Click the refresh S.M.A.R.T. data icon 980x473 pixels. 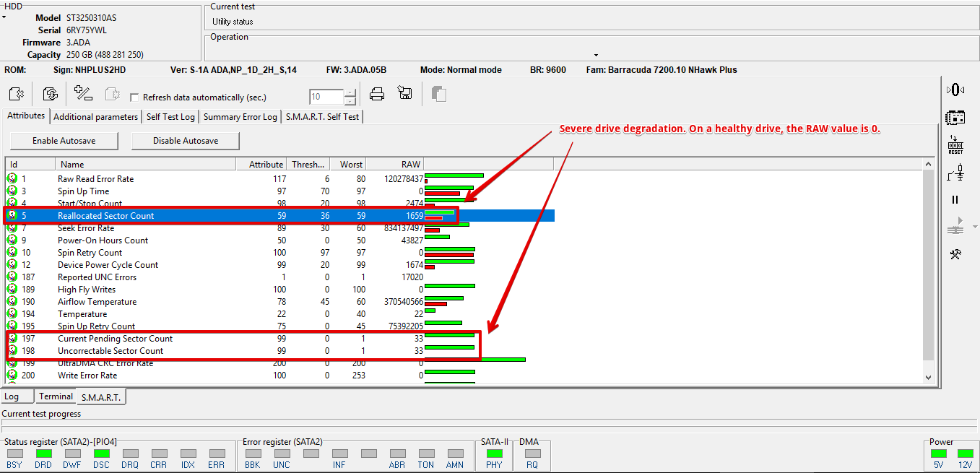pyautogui.click(x=50, y=94)
